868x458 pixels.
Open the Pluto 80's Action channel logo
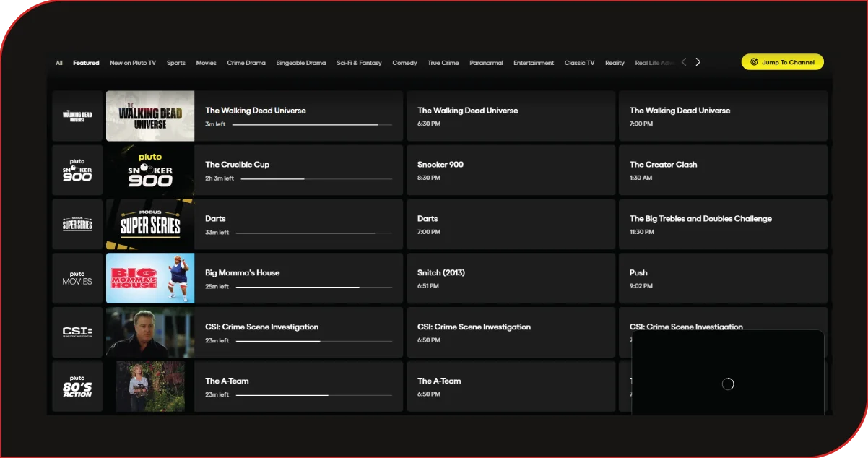pyautogui.click(x=77, y=386)
